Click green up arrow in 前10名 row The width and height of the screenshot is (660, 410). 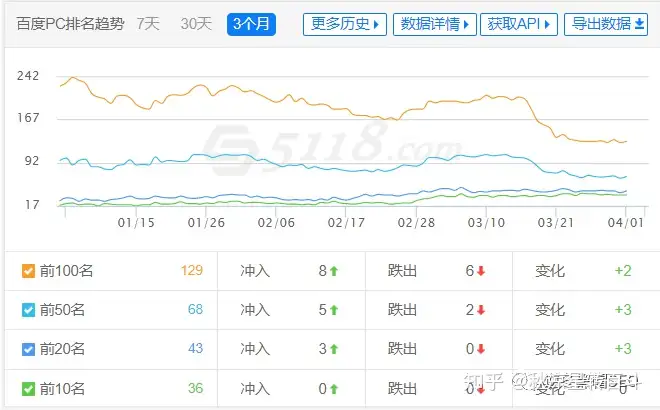pos(334,389)
